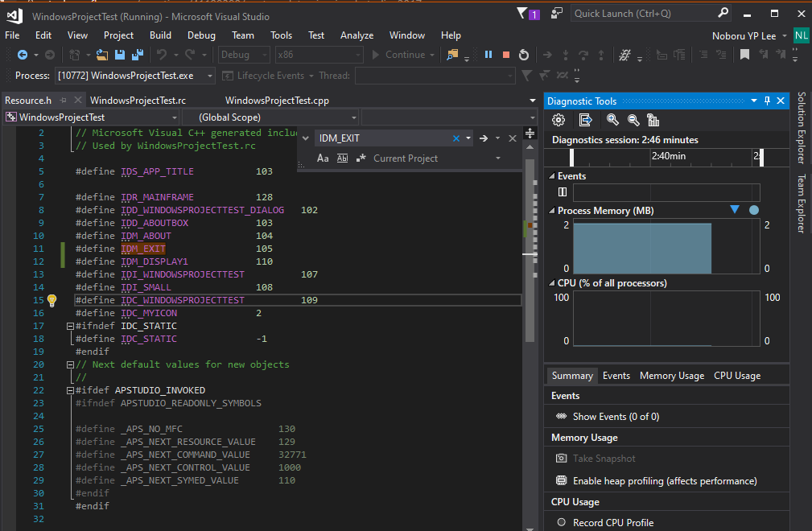Open Diagnostic Tools settings gear

(x=559, y=121)
